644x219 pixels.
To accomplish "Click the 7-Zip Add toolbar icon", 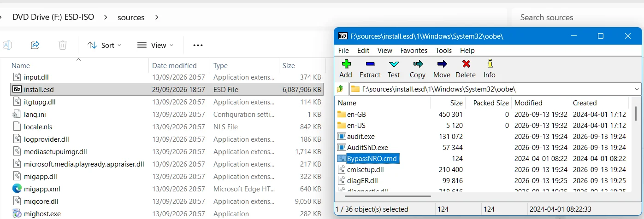I will (x=345, y=64).
